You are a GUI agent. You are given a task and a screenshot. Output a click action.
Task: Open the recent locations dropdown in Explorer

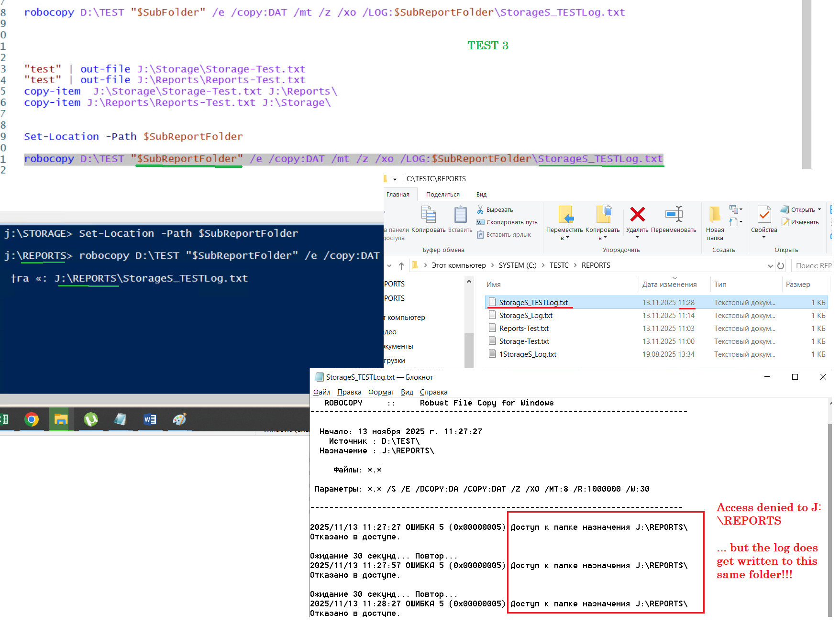pos(389,266)
